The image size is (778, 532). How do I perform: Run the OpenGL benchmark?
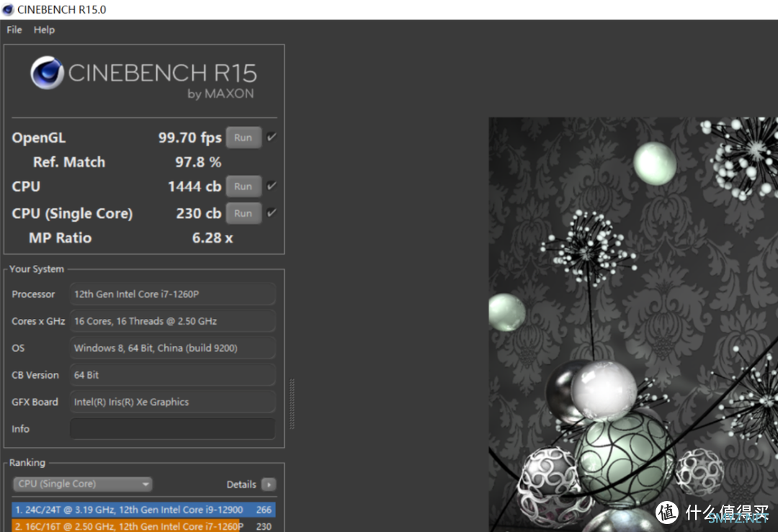click(x=243, y=137)
